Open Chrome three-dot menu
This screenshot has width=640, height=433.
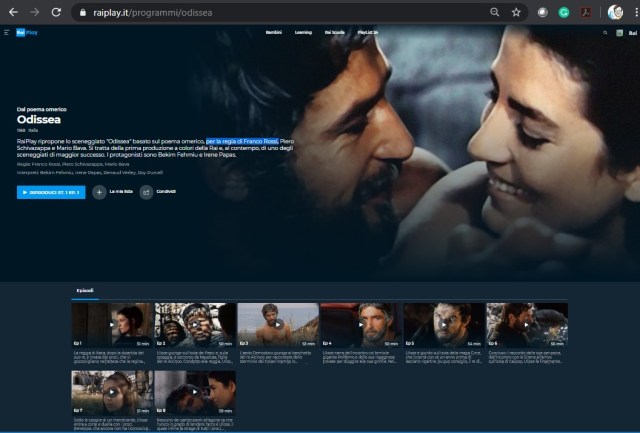coord(632,12)
